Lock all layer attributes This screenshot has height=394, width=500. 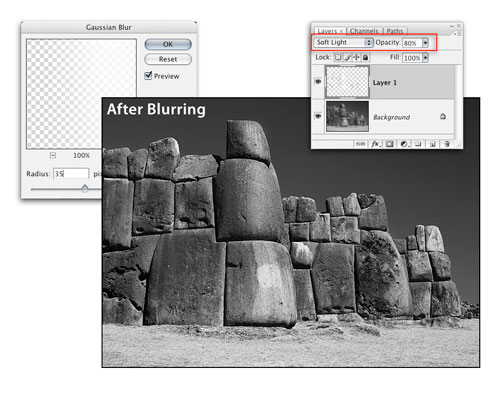pos(366,57)
